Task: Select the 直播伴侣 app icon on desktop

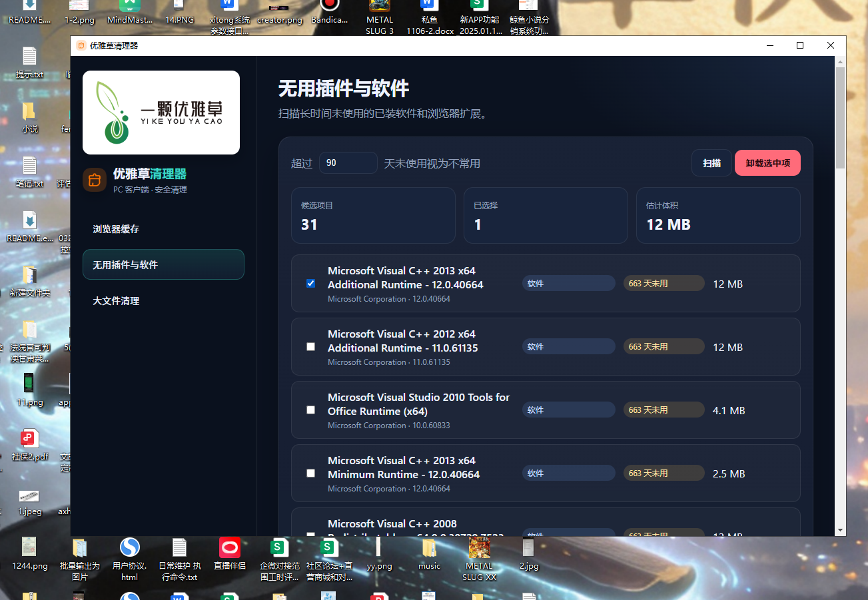Action: tap(229, 554)
